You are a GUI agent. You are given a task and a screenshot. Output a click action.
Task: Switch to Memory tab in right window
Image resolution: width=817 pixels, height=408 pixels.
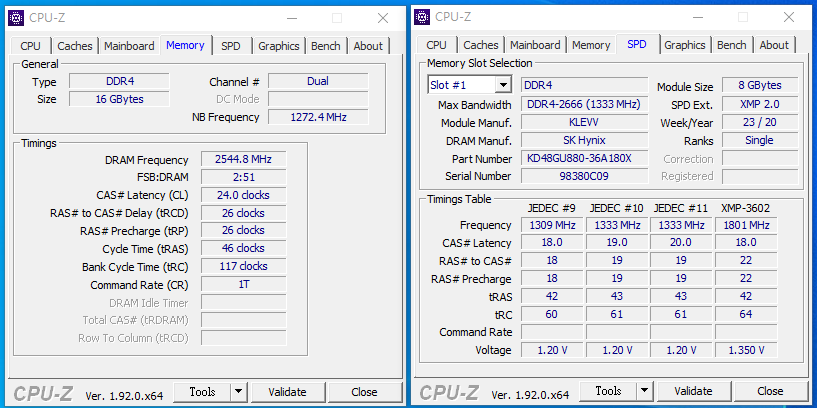(591, 45)
